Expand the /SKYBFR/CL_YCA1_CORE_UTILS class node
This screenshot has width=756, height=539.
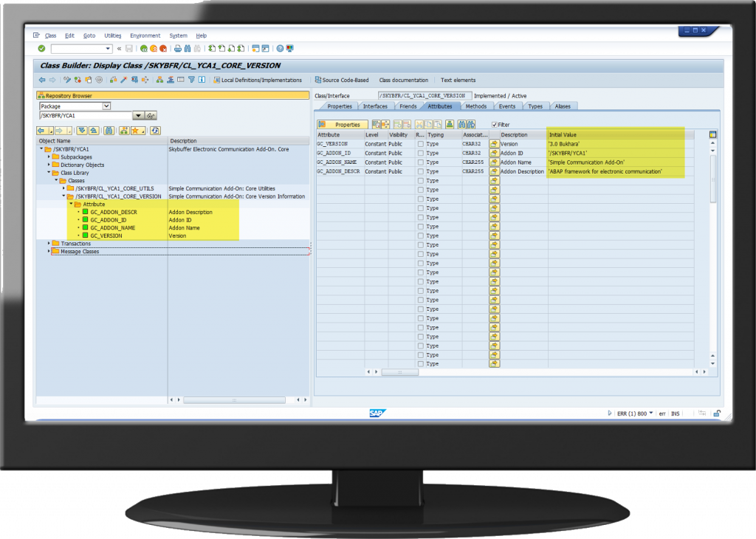click(x=63, y=188)
